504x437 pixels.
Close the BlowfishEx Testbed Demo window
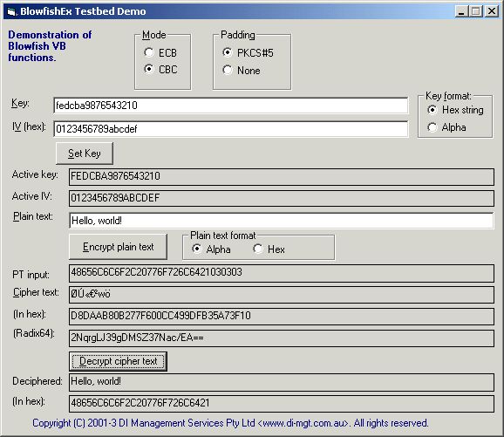492,11
